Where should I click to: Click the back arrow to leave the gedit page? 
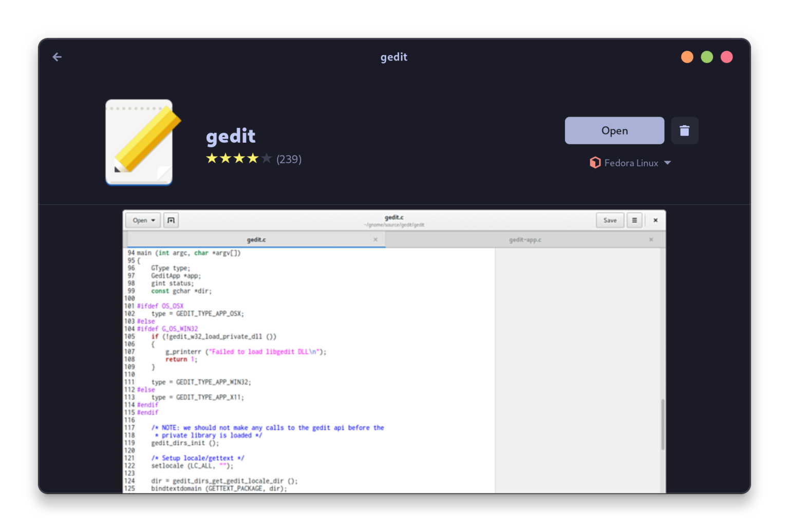click(x=57, y=57)
